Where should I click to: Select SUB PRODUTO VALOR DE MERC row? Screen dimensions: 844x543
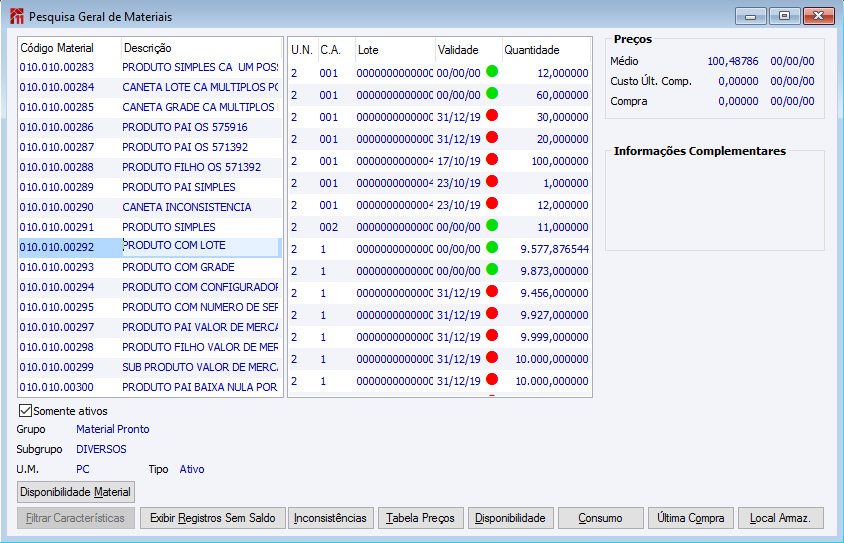coord(150,367)
